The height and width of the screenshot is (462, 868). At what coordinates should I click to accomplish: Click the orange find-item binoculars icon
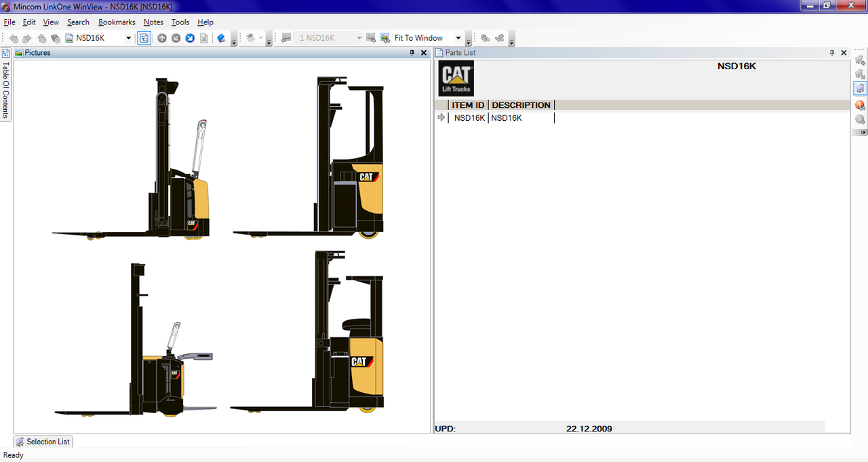click(x=860, y=105)
